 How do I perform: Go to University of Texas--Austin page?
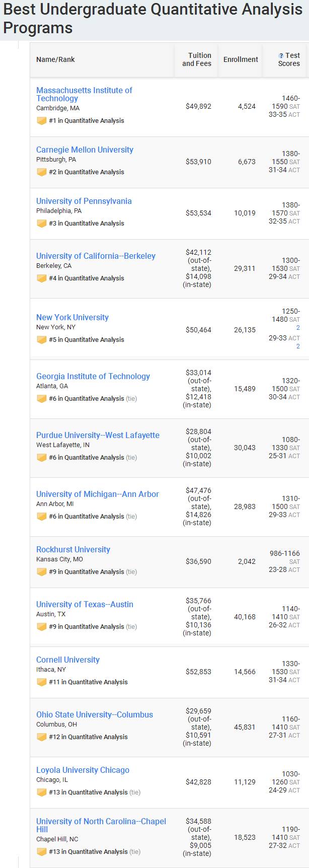[x=85, y=604]
